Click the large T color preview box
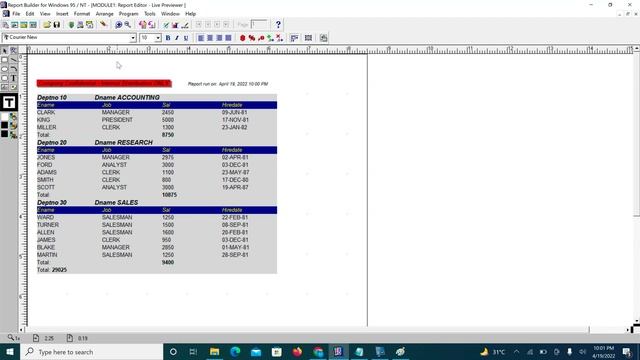640x360 pixels. [x=9, y=102]
